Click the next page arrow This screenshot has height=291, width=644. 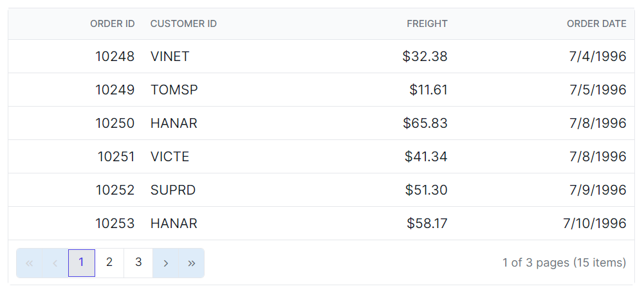(166, 263)
